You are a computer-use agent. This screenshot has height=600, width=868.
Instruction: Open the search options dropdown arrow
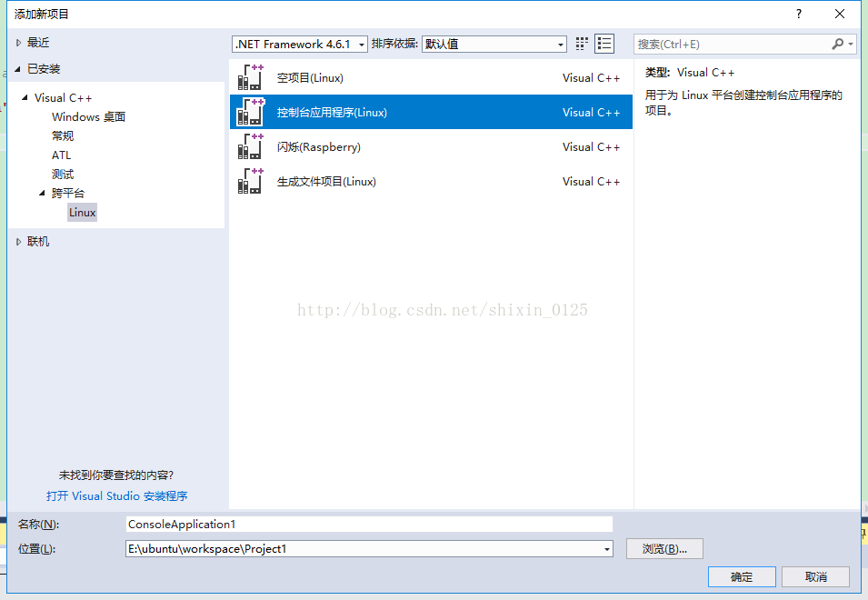coord(851,44)
